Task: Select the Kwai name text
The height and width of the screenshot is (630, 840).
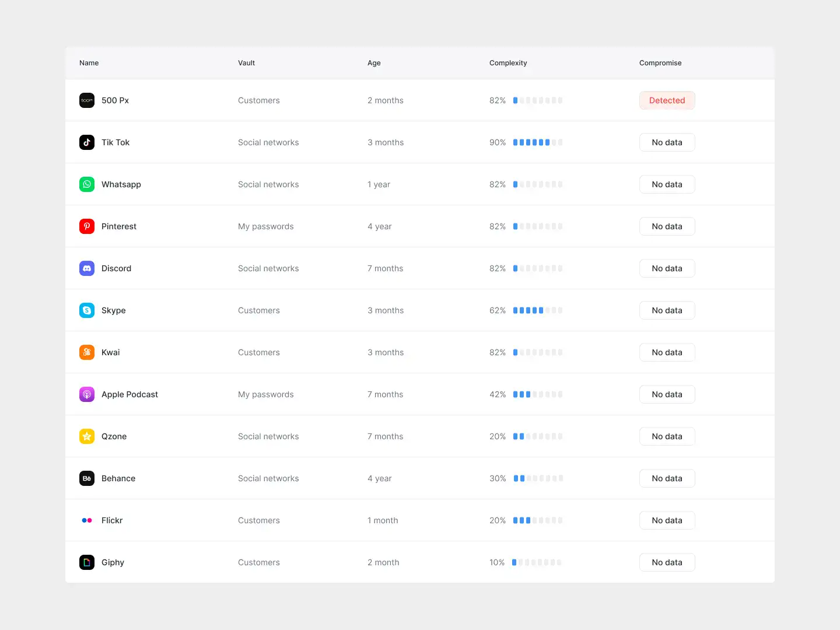Action: (111, 352)
